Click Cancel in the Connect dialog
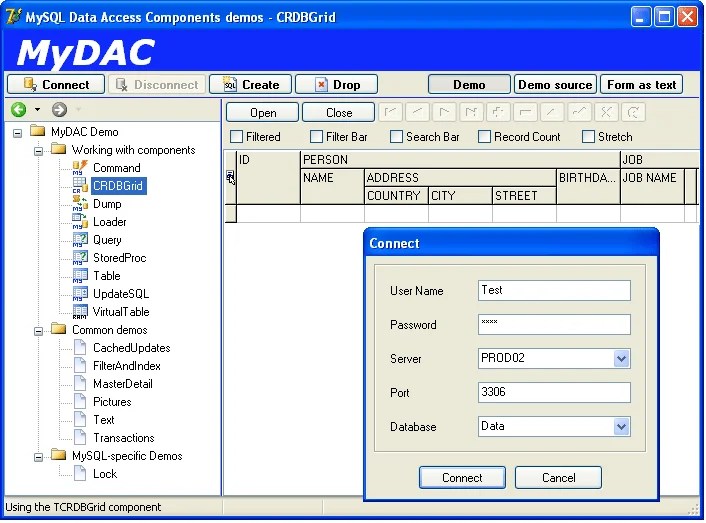Viewport: 706px width, 523px height. 558,478
